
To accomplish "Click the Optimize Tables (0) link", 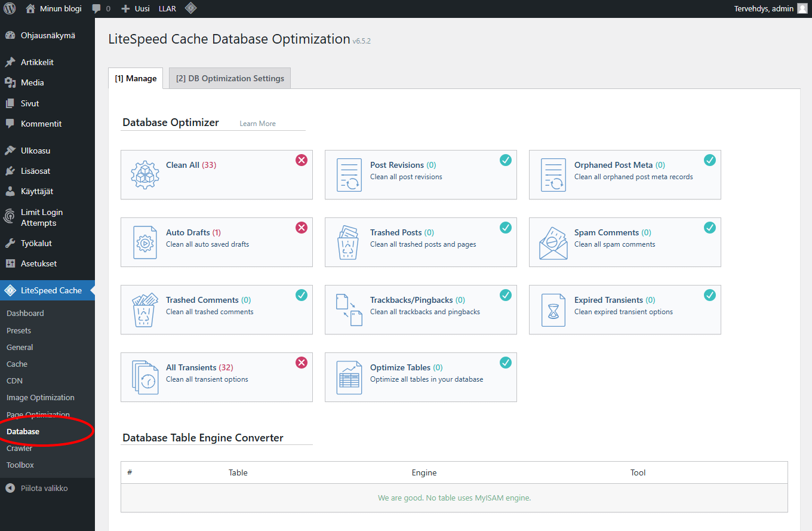I will (x=407, y=367).
